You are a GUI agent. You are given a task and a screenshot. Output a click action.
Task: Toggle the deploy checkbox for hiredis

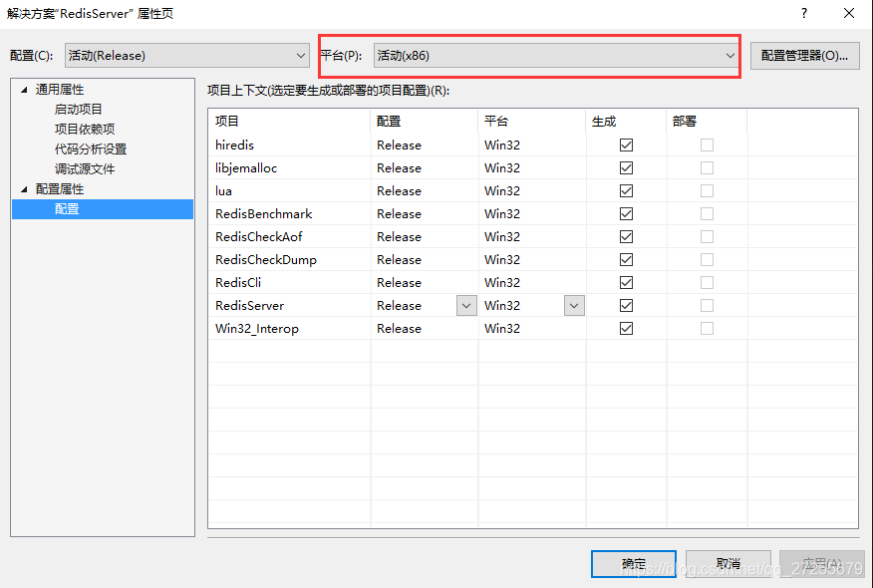tap(707, 146)
